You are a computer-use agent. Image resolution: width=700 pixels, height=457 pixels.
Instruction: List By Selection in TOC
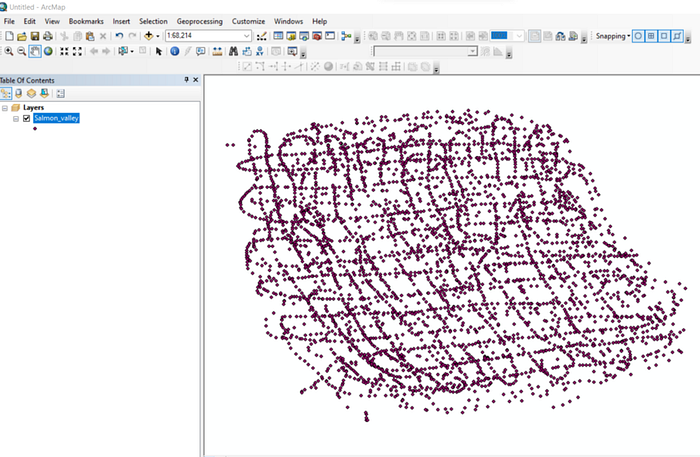(x=44, y=93)
